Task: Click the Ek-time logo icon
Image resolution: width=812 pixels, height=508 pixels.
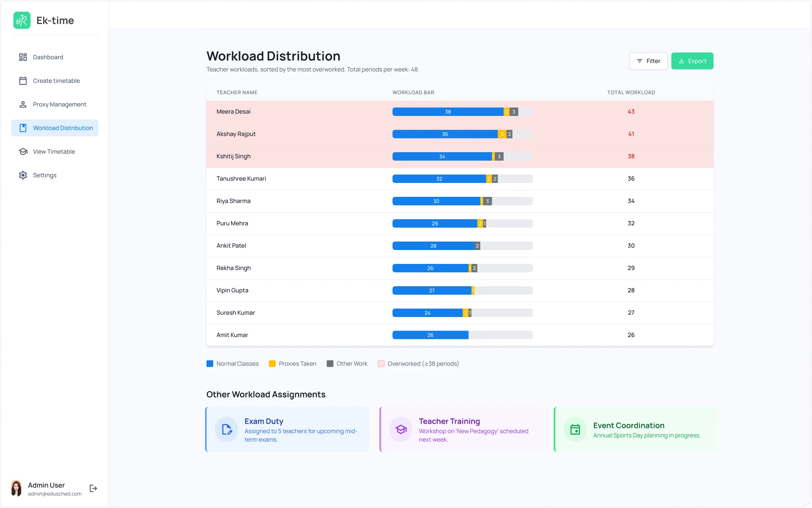Action: pos(22,20)
